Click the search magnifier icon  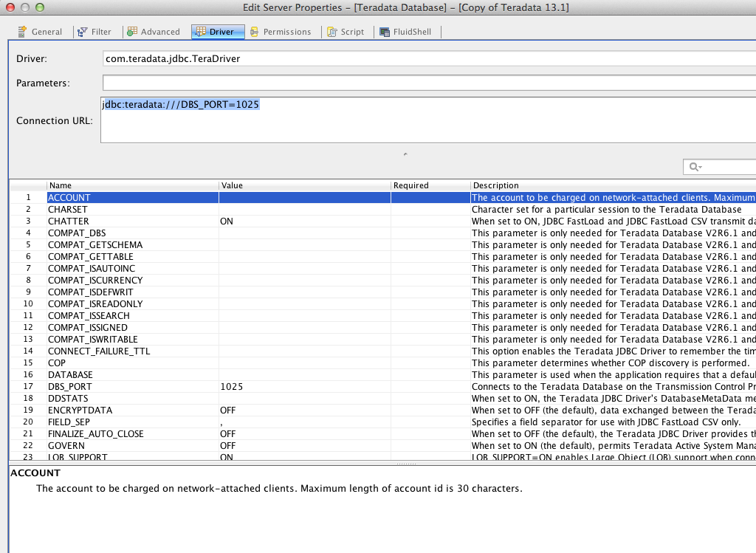pyautogui.click(x=695, y=167)
